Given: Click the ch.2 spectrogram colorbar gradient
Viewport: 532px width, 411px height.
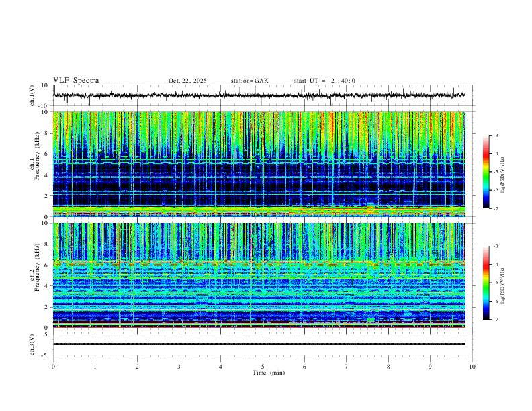Looking at the screenshot, I should pos(486,283).
